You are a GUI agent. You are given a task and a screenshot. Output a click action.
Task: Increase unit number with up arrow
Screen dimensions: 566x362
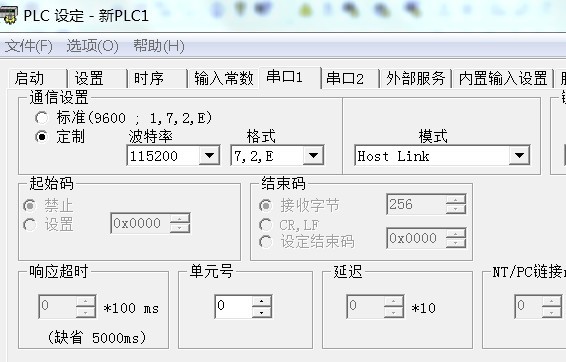262,301
